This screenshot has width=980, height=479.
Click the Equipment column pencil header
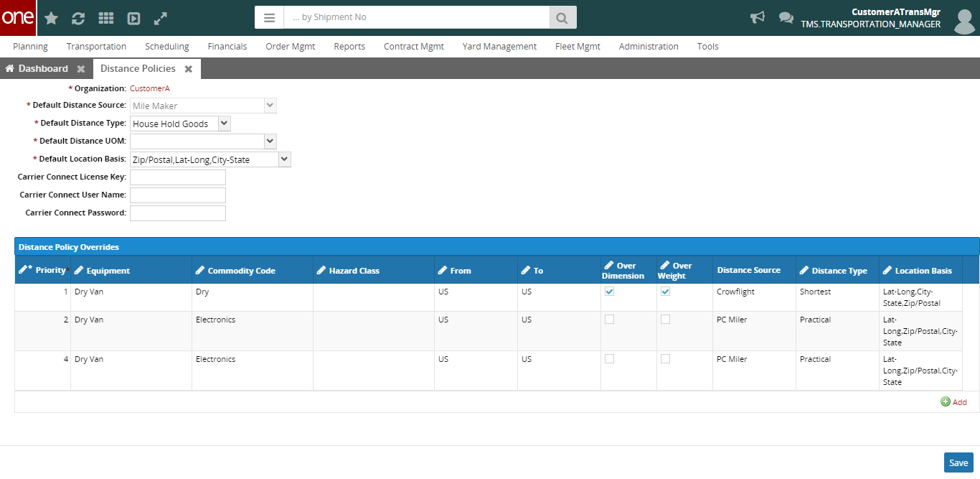(x=131, y=270)
